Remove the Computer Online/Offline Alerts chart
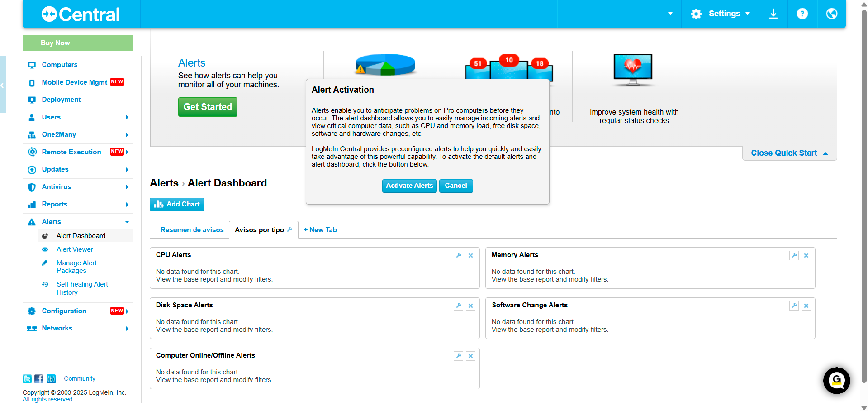The width and height of the screenshot is (868, 411). click(x=470, y=356)
